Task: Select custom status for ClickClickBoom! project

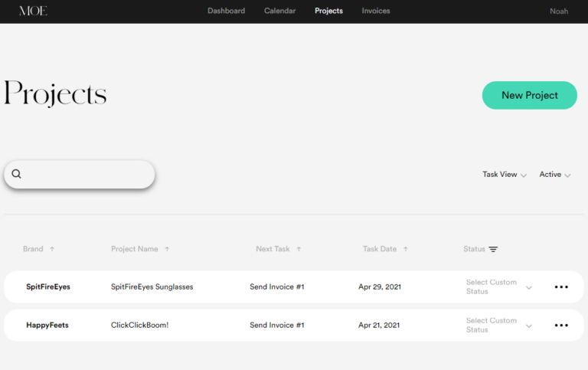Action: coord(498,326)
